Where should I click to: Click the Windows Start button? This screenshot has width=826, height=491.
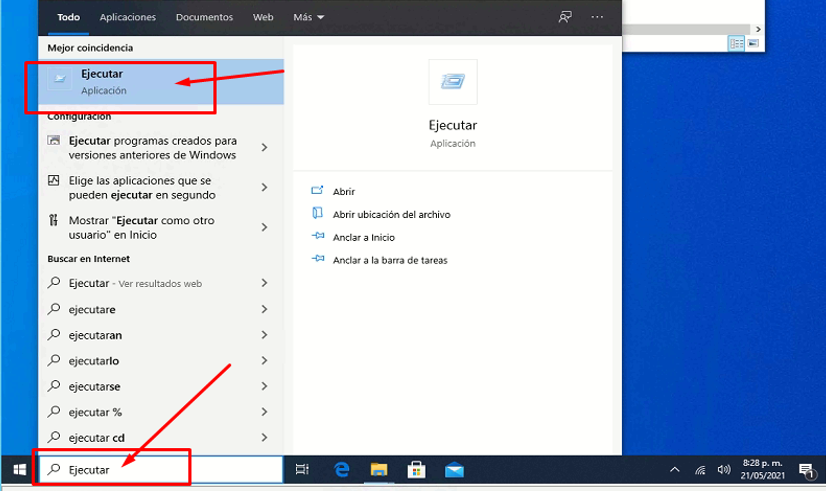coord(18,470)
